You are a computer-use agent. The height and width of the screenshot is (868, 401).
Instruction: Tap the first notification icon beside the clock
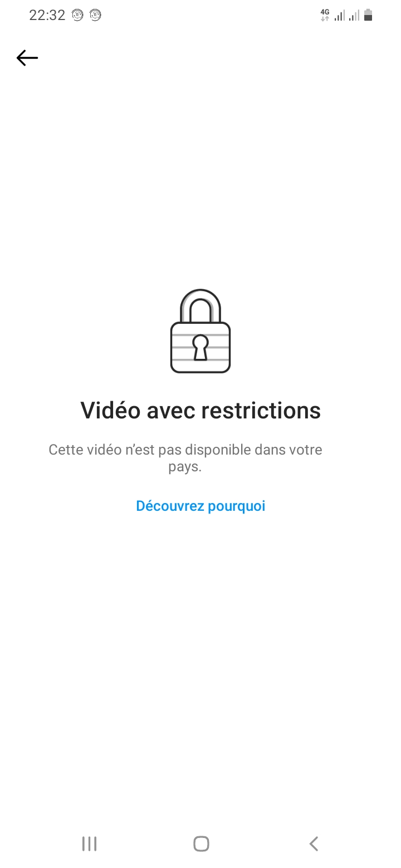(x=77, y=16)
